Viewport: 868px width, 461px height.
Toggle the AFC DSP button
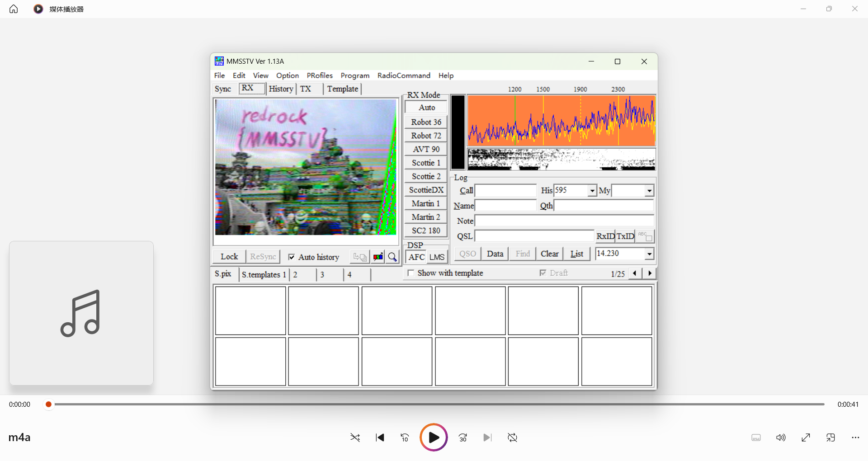click(416, 257)
